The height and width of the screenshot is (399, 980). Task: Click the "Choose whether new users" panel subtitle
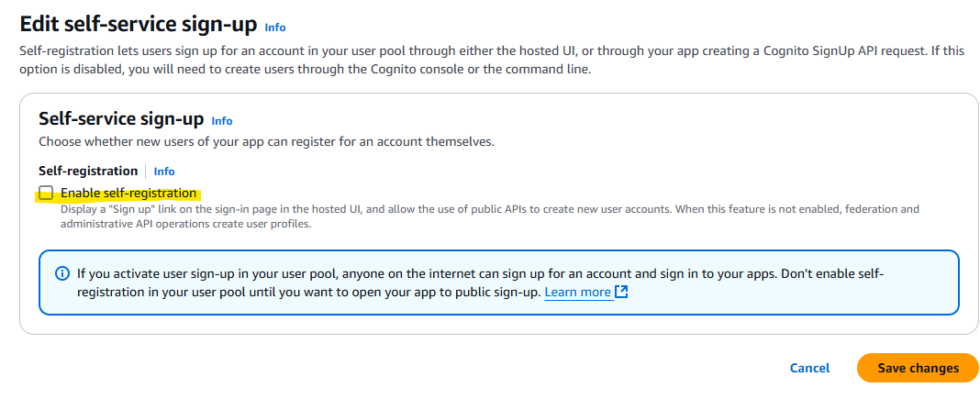[266, 141]
